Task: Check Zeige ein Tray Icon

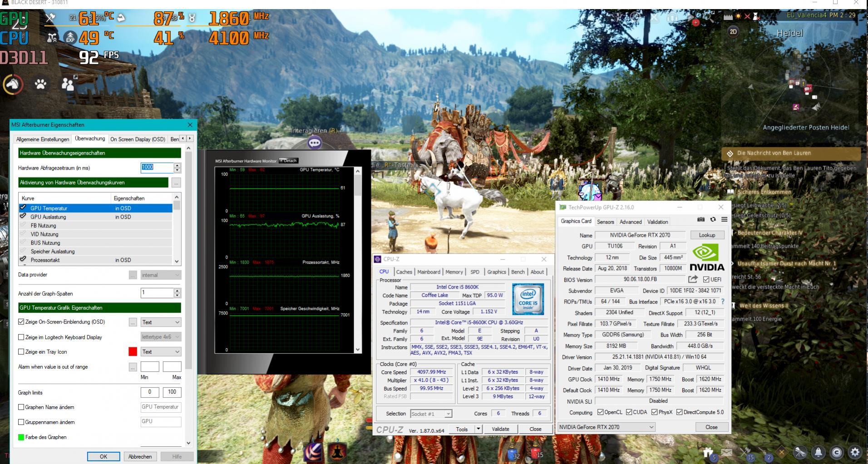Action: coord(21,352)
